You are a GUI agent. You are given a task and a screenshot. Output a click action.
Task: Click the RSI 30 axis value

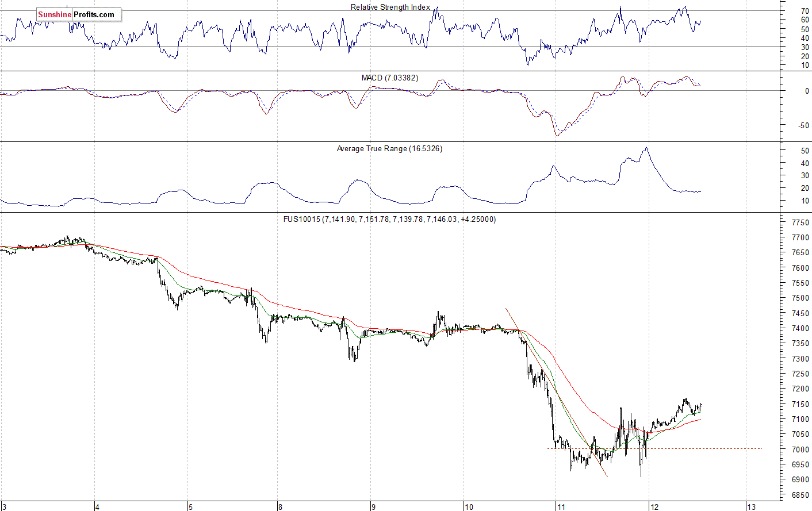(x=805, y=47)
